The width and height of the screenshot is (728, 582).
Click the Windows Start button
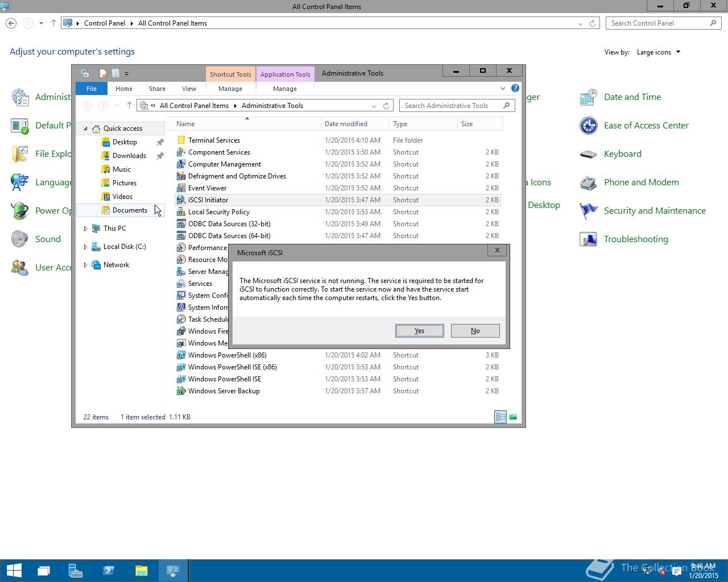14,571
